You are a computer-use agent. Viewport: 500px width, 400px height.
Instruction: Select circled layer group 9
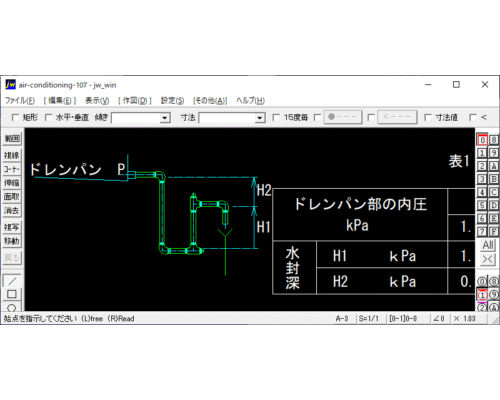point(494,295)
